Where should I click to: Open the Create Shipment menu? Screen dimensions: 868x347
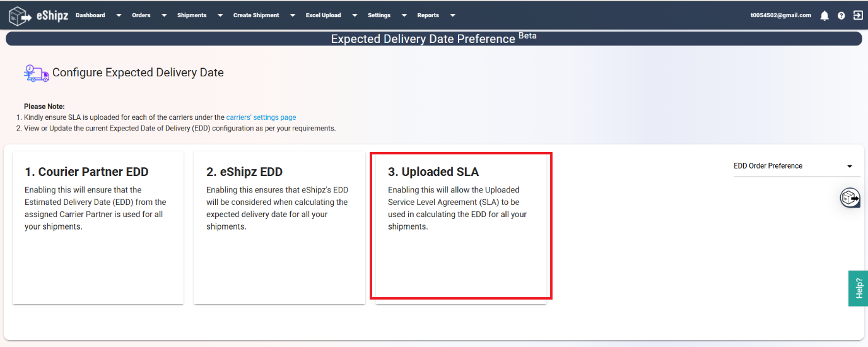[256, 15]
